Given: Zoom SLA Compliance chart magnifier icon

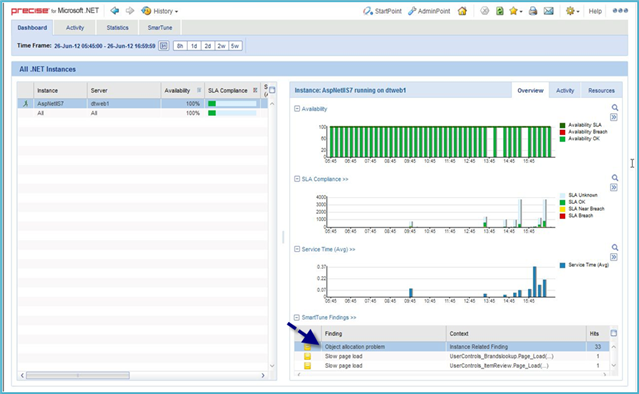Looking at the screenshot, I should 615,178.
